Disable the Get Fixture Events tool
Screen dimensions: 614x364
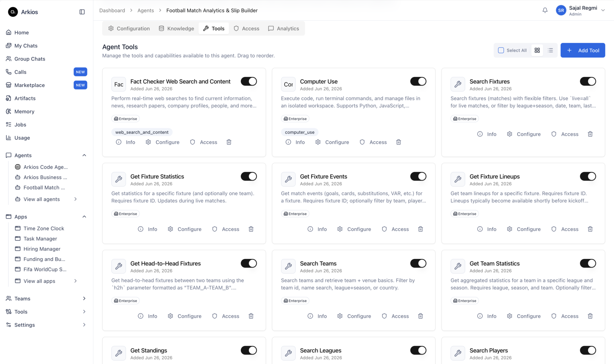418,177
